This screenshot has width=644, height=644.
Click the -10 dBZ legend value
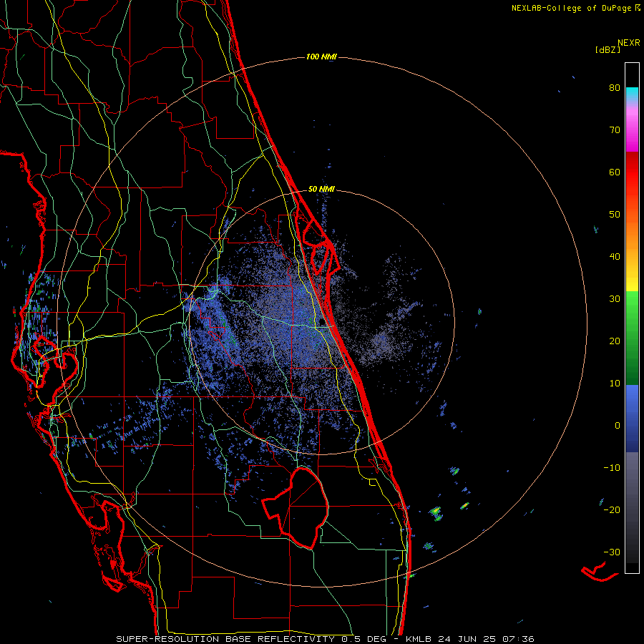point(612,468)
